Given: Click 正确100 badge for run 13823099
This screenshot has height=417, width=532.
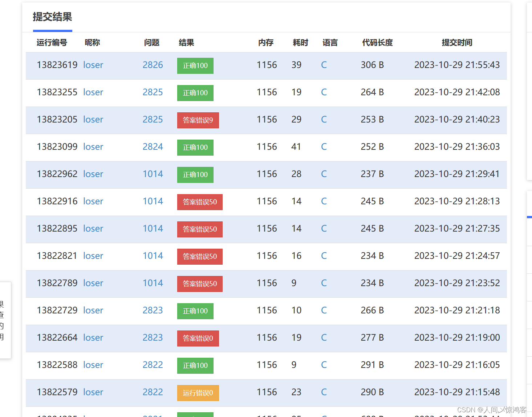Looking at the screenshot, I should (195, 148).
